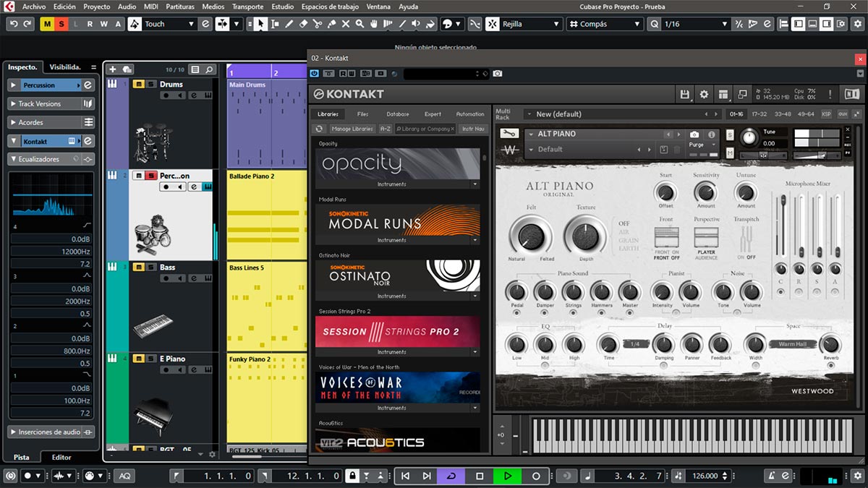
Task: Solo the E Piano track
Action: click(x=150, y=359)
